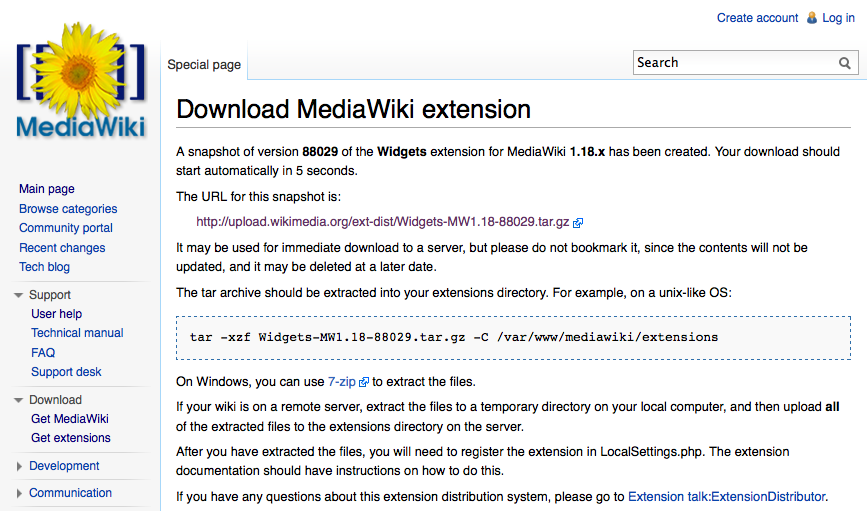Open the Technical manual link
Image resolution: width=867 pixels, height=511 pixels.
click(77, 333)
